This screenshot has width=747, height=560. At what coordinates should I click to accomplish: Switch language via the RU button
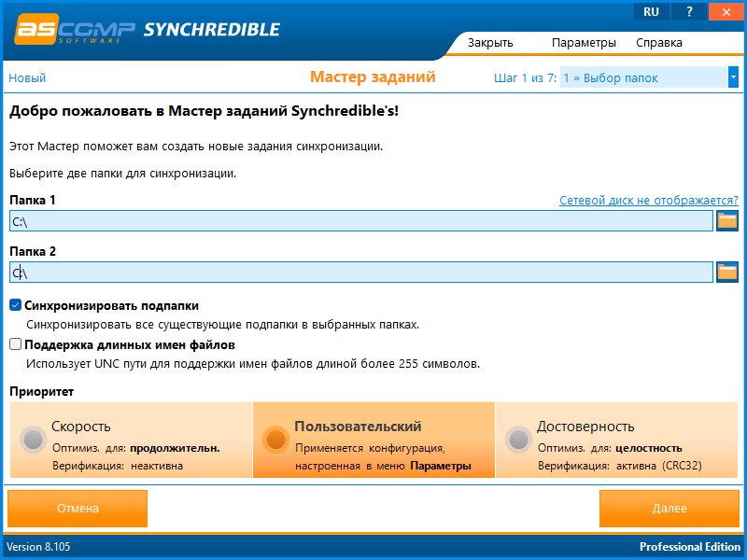tap(651, 12)
